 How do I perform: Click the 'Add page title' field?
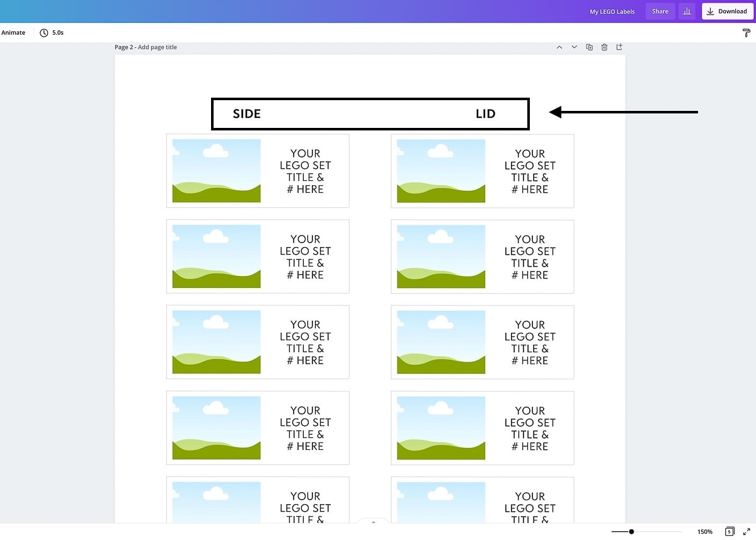(157, 47)
